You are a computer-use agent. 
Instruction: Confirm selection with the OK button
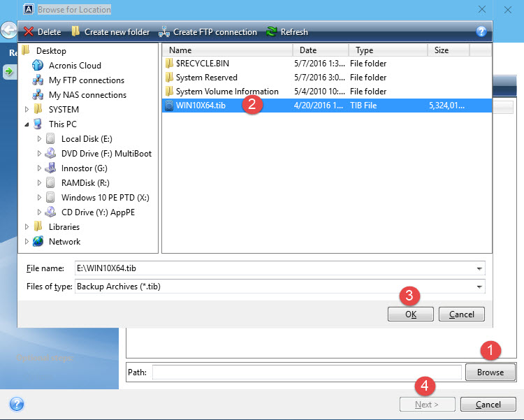click(411, 314)
